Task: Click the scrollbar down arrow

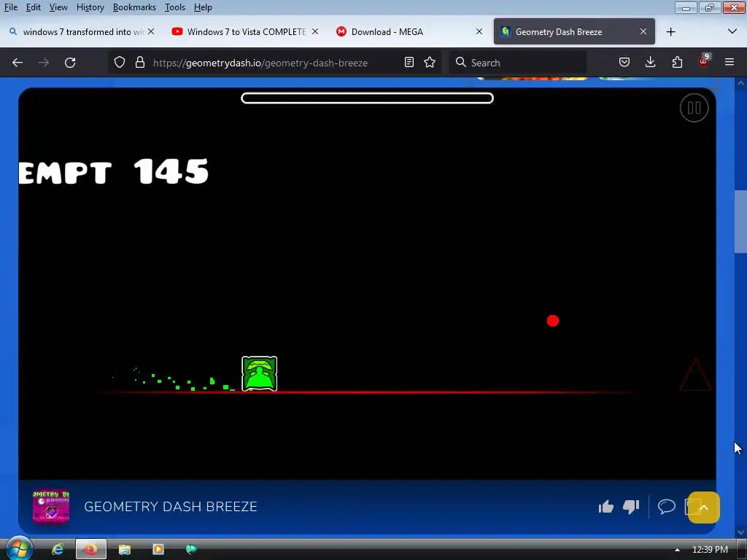Action: point(740,532)
